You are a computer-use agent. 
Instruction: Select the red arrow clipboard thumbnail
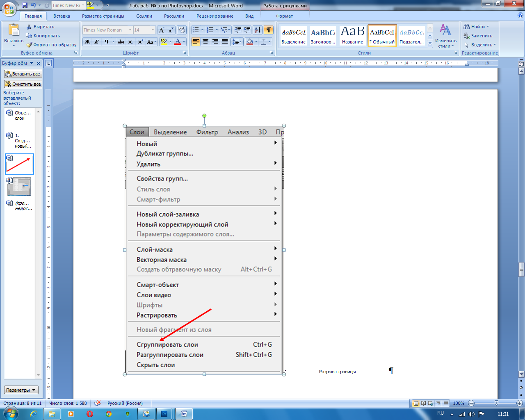pyautogui.click(x=19, y=164)
